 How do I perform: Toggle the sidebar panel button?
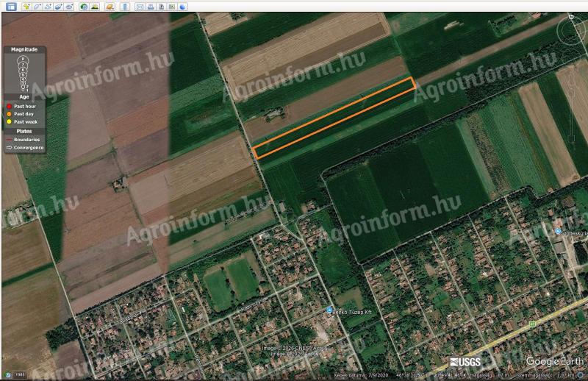click(11, 7)
